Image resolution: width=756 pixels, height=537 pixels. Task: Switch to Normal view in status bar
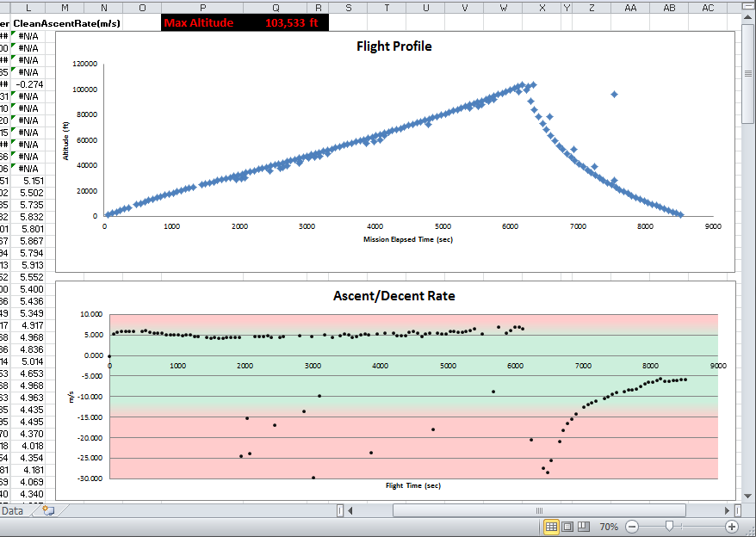pos(551,526)
